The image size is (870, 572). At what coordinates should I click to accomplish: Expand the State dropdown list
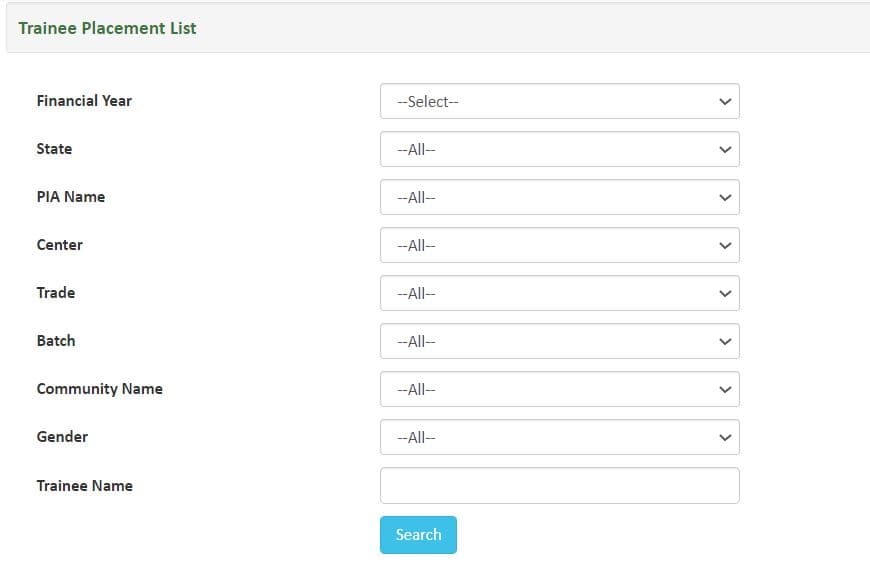559,149
